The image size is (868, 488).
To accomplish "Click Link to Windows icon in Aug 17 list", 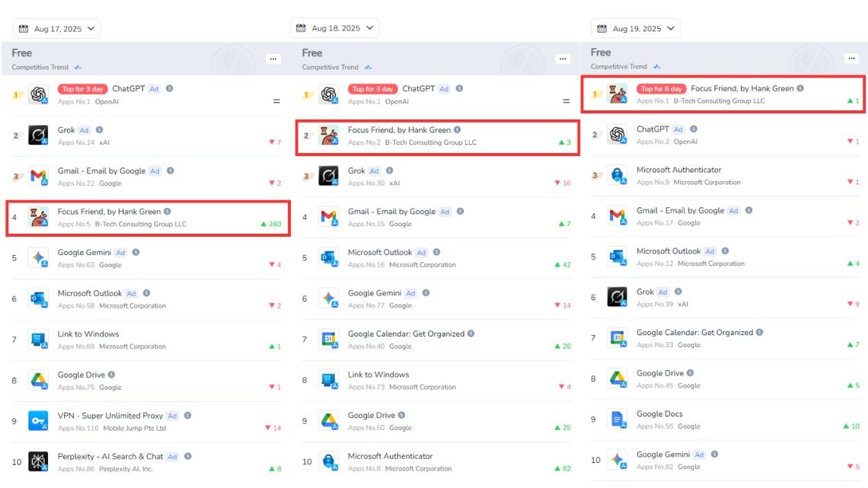I will tap(38, 340).
